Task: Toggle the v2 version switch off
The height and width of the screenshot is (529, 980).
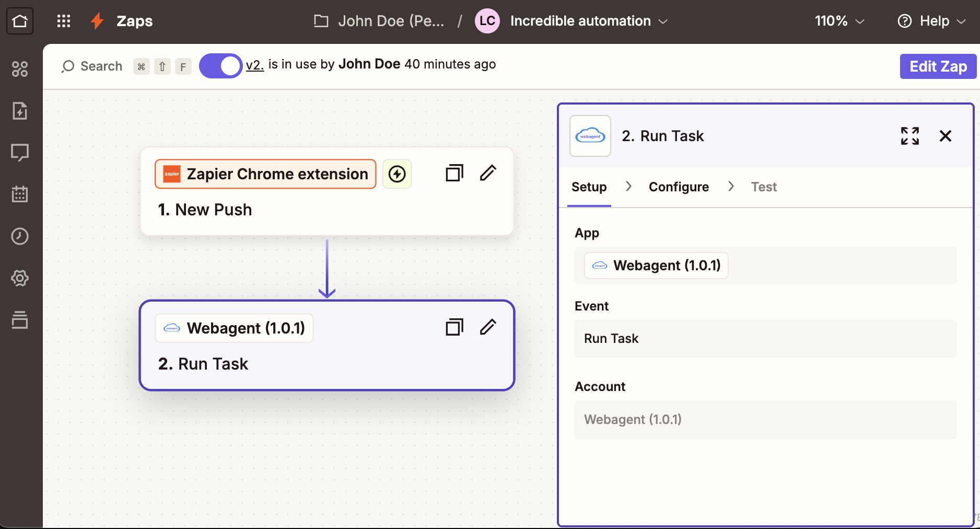Action: point(220,66)
